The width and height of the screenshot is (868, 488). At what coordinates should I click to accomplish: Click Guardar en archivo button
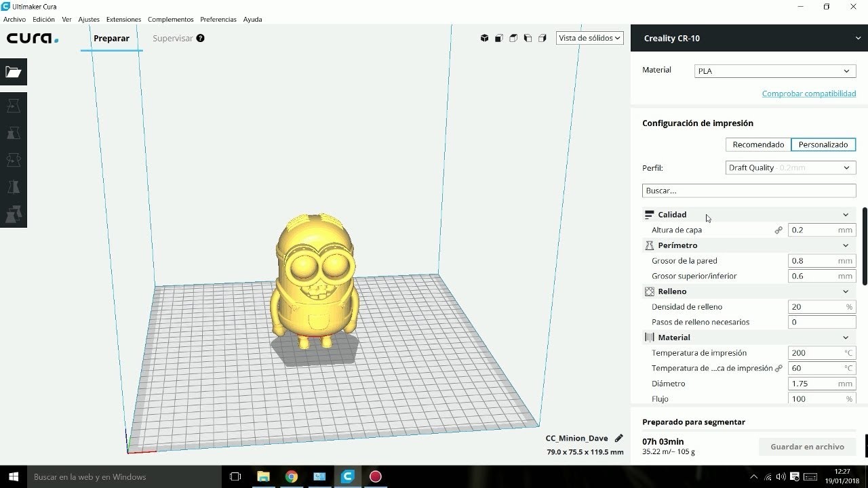pyautogui.click(x=807, y=447)
